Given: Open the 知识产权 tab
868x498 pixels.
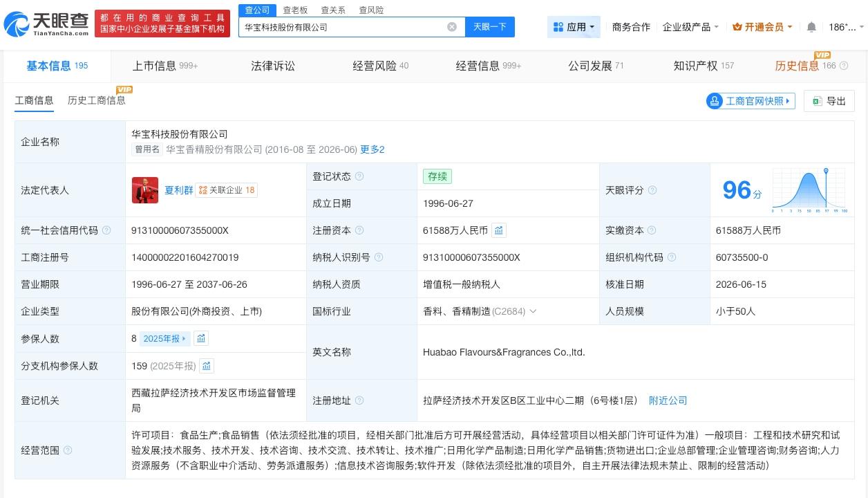Looking at the screenshot, I should 704,66.
